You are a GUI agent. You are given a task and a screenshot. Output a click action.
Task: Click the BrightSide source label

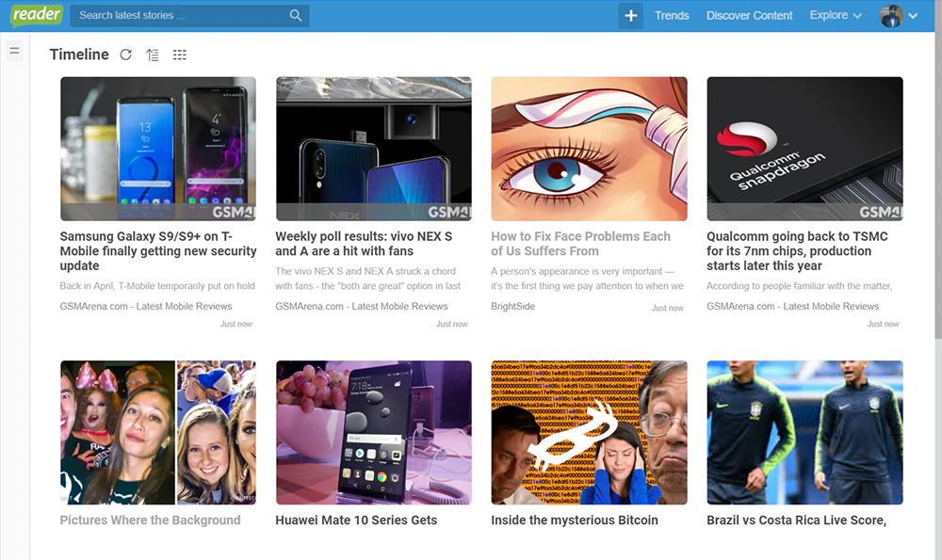tap(513, 306)
